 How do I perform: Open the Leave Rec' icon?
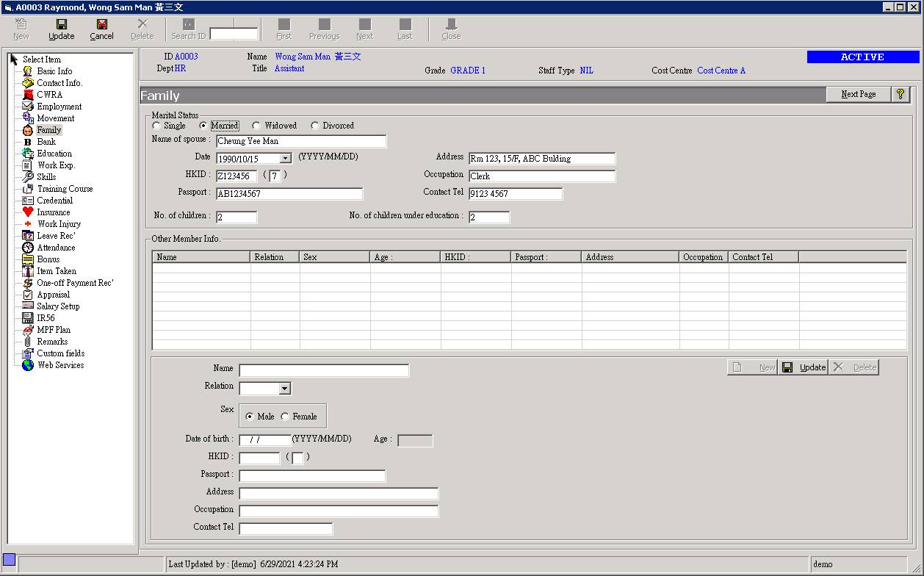[28, 236]
